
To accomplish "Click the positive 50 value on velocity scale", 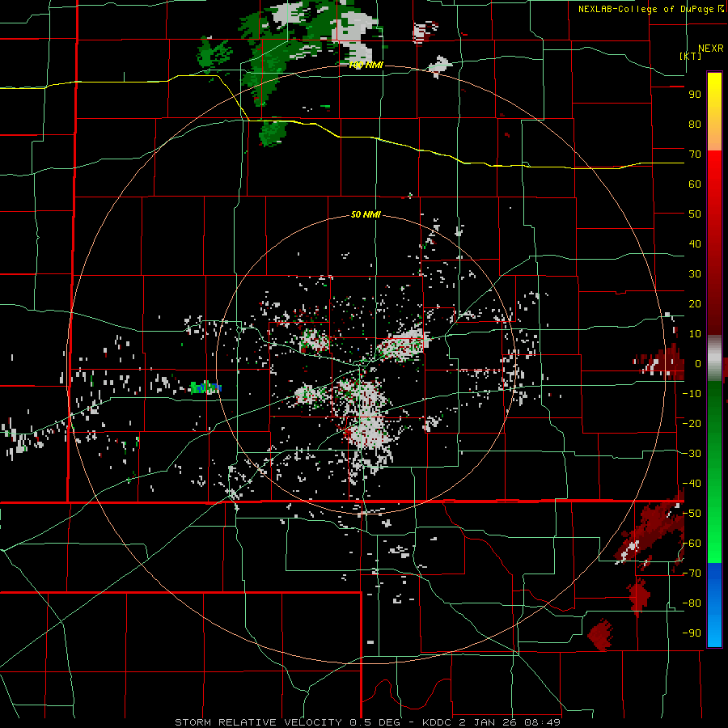I will point(695,214).
